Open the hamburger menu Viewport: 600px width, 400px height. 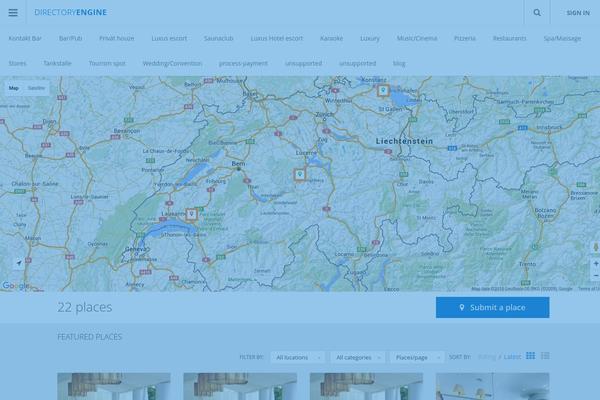[13, 13]
